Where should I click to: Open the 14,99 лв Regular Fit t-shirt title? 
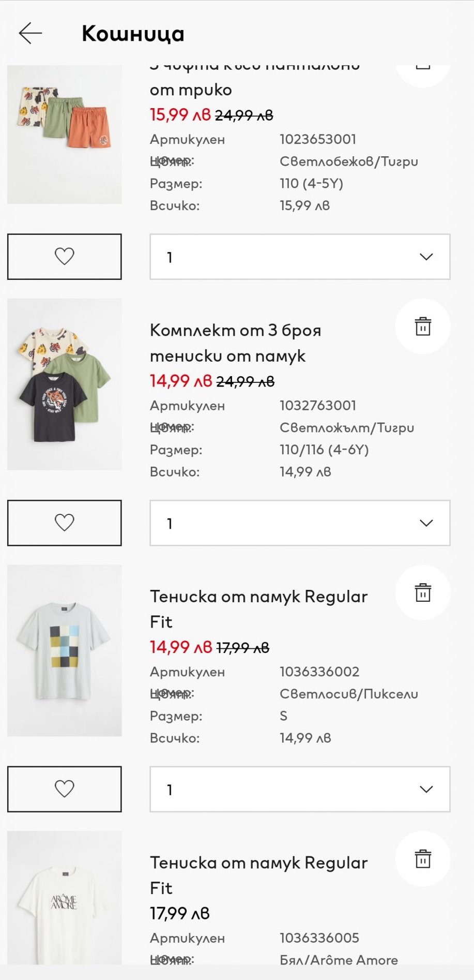click(258, 609)
